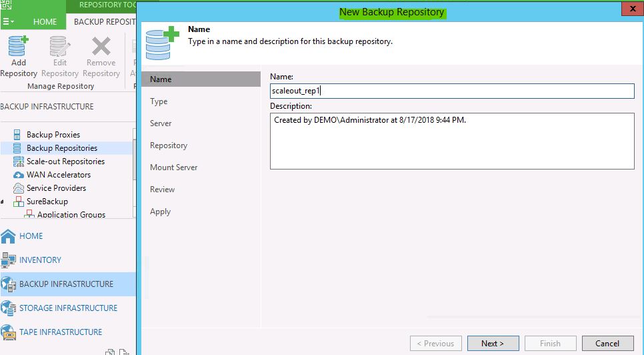Click the Next button
This screenshot has width=644, height=355.
tap(493, 344)
